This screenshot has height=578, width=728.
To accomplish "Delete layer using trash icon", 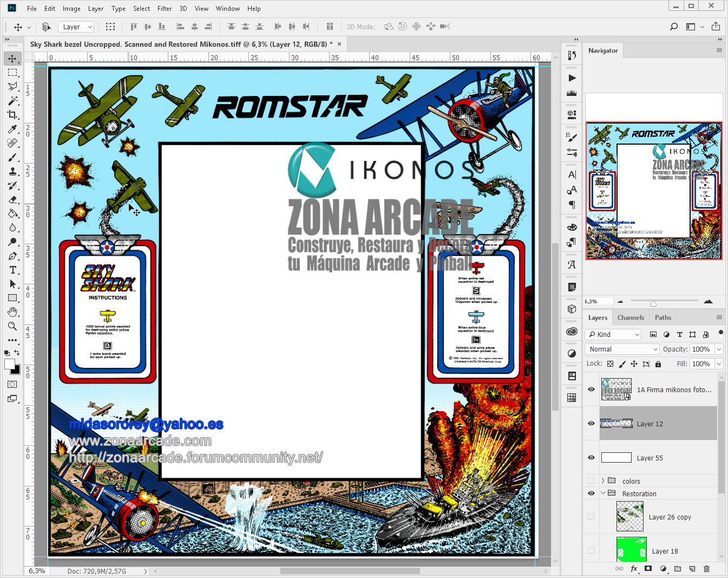I will (x=706, y=569).
